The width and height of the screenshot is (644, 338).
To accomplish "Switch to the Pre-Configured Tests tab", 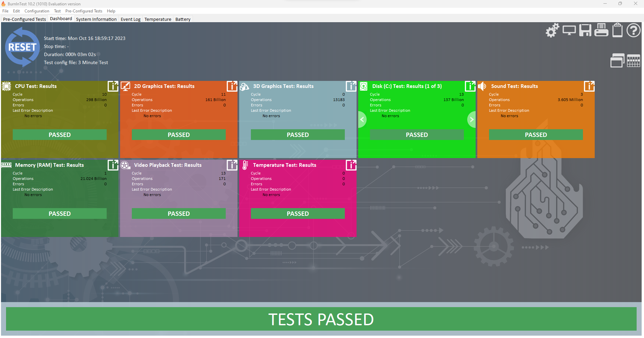I will pos(24,19).
